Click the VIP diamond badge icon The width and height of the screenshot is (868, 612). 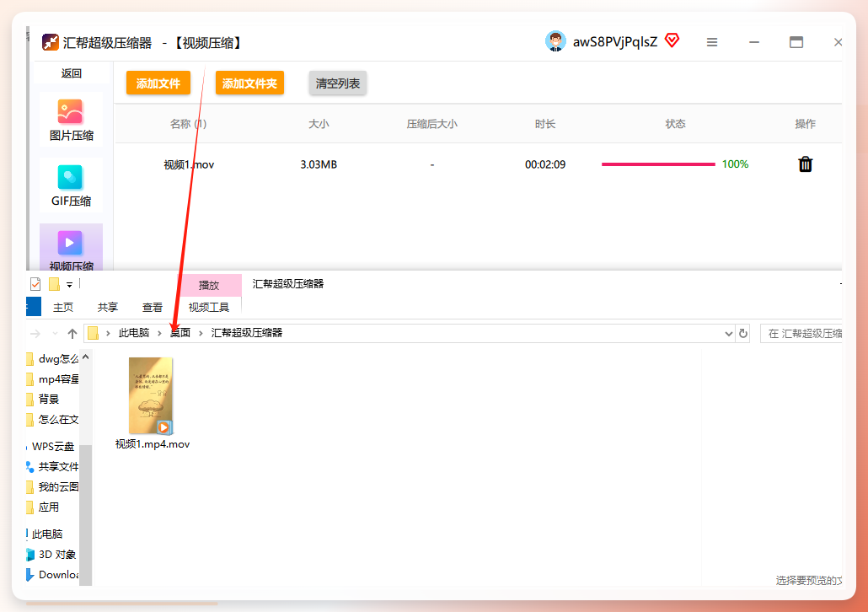pyautogui.click(x=672, y=40)
